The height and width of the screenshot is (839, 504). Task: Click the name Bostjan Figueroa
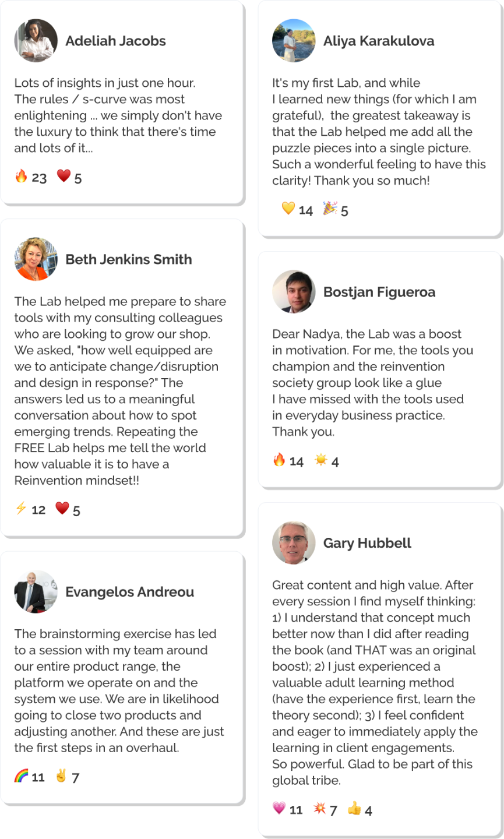pyautogui.click(x=379, y=292)
